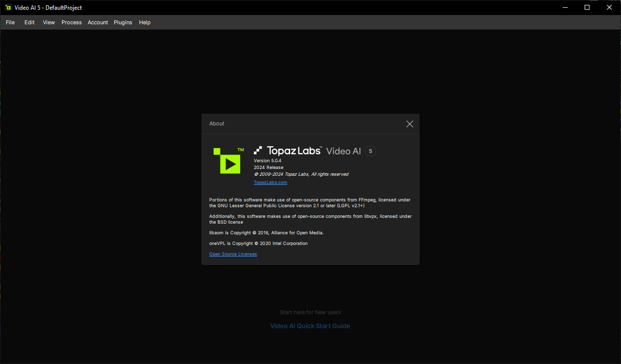The height and width of the screenshot is (364, 621).
Task: Click the version 5 badge
Action: (x=371, y=151)
